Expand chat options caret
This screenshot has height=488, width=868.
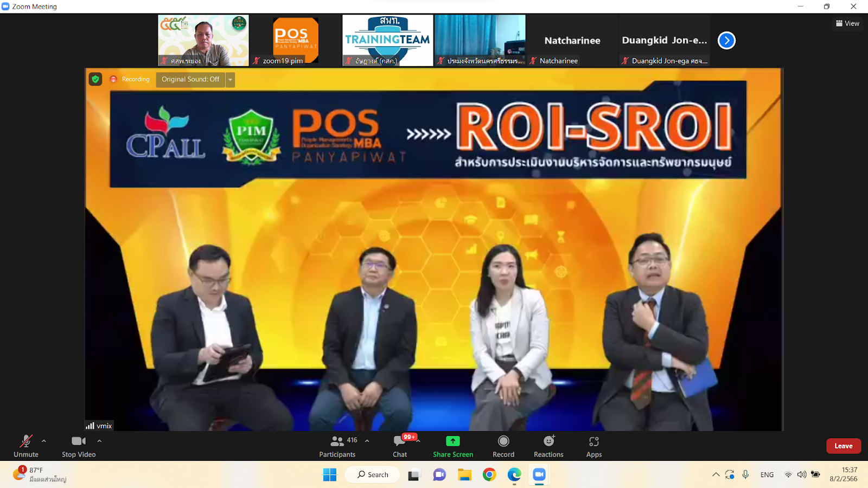pyautogui.click(x=418, y=441)
